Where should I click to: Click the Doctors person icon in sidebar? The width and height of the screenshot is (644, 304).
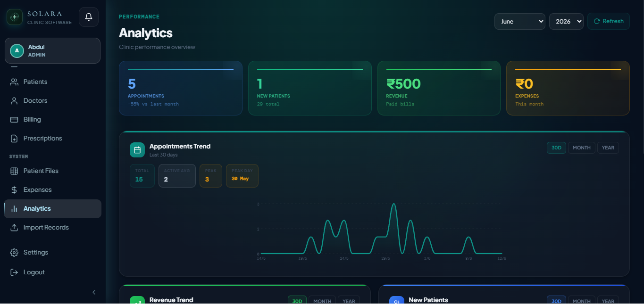[x=14, y=100]
